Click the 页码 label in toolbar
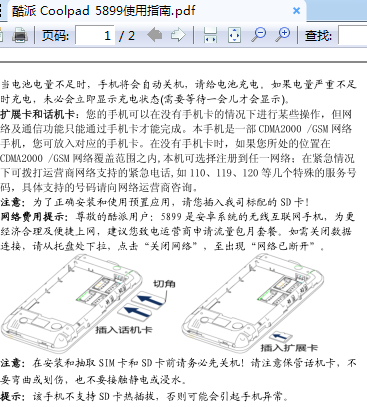This screenshot has width=367, height=407. point(55,35)
